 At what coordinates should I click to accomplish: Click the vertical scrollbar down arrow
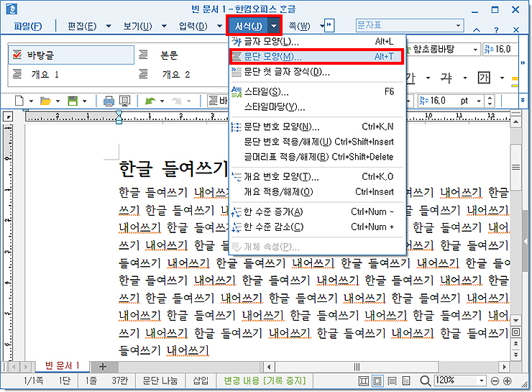[515, 320]
